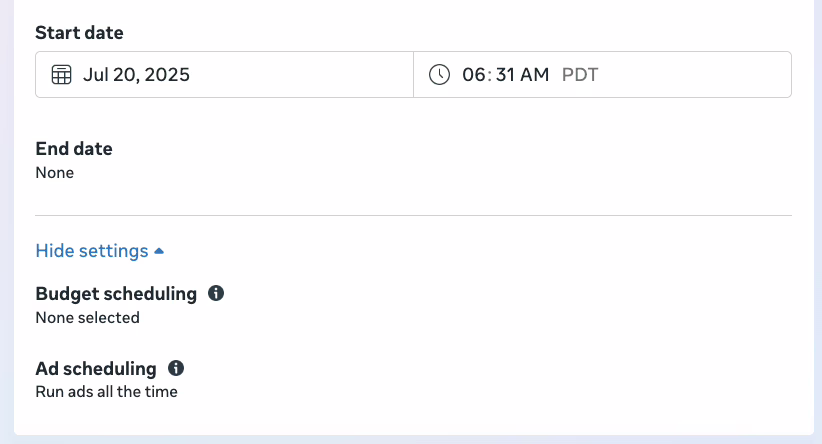Select the minutes value "31" in start time
Viewport: 822px width, 444px height.
(504, 75)
